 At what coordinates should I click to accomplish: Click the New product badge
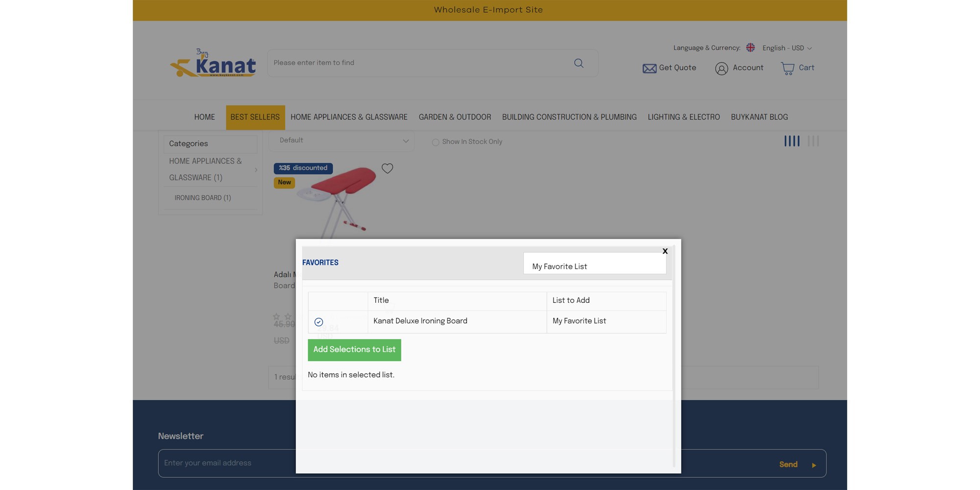coord(284,183)
